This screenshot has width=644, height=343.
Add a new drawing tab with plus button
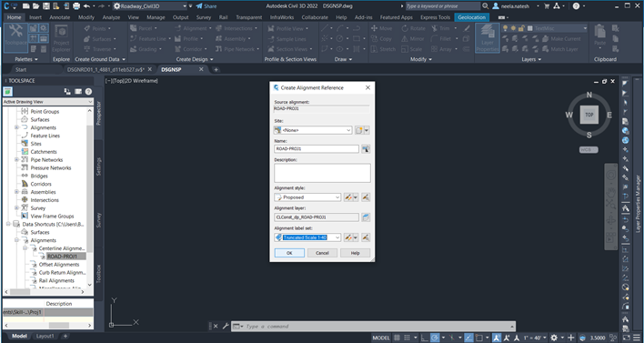point(216,69)
